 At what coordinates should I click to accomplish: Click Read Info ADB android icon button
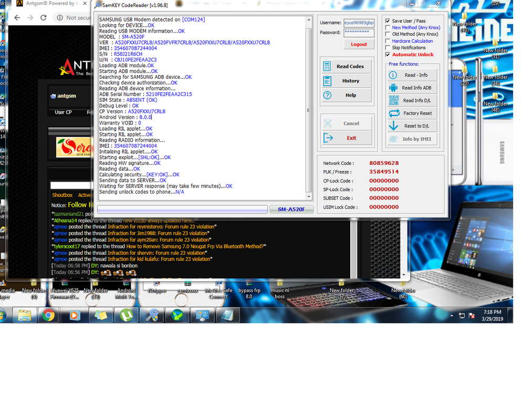point(412,88)
